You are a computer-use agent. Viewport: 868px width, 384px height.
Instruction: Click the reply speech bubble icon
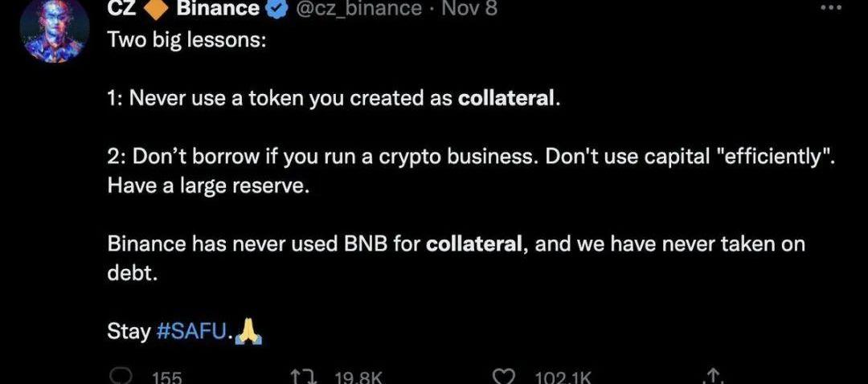[x=121, y=376]
